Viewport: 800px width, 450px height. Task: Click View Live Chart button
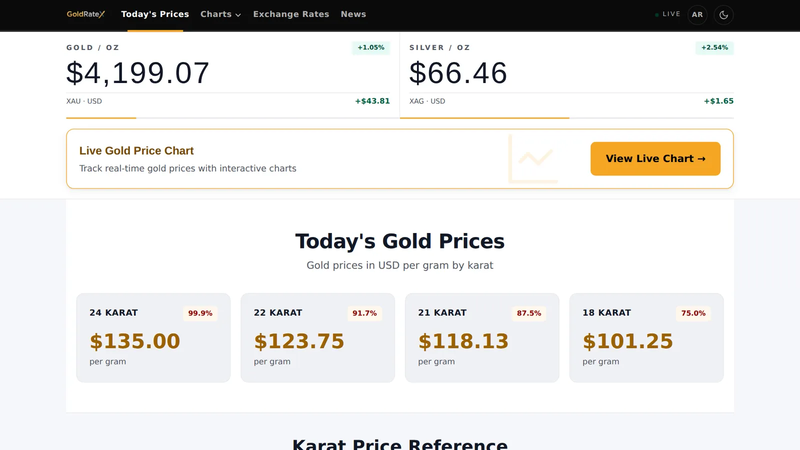[655, 159]
